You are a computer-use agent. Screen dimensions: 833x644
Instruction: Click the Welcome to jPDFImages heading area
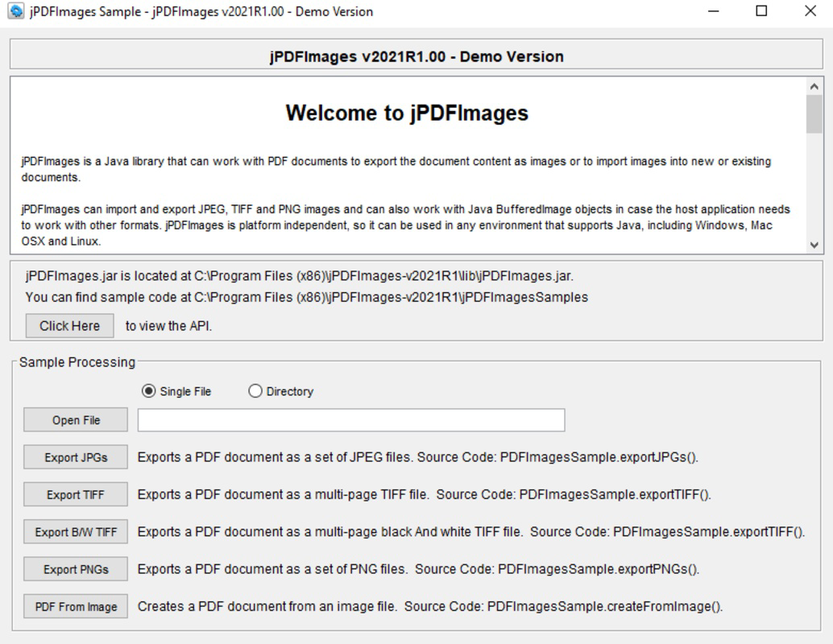click(407, 113)
